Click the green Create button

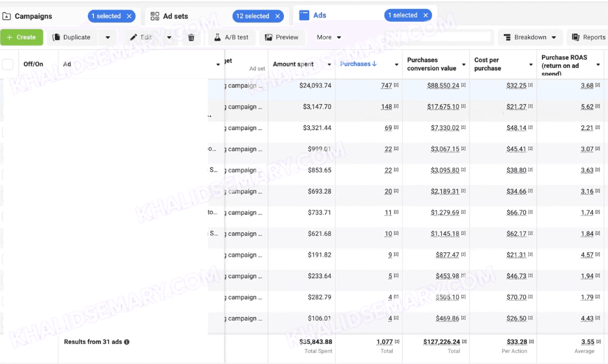click(x=22, y=37)
